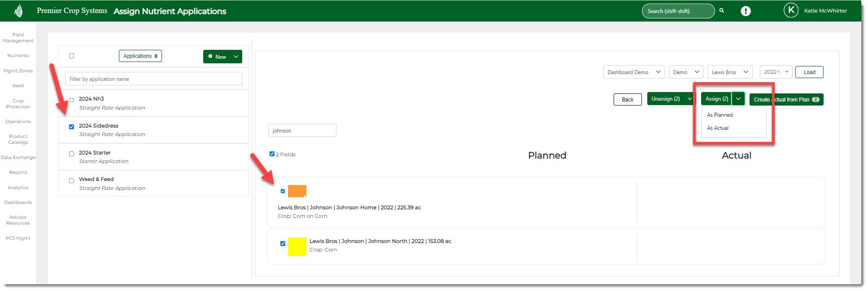868x291 pixels.
Task: Check the 2024 Starter application checkbox
Action: (71, 154)
